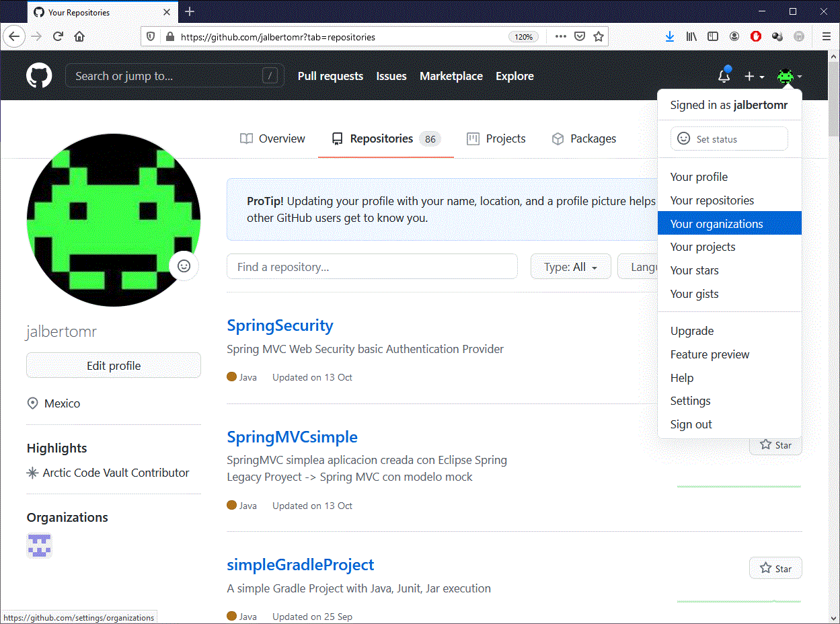Open Firefox account icon
Screen dimensions: 840x624
pyautogui.click(x=734, y=36)
